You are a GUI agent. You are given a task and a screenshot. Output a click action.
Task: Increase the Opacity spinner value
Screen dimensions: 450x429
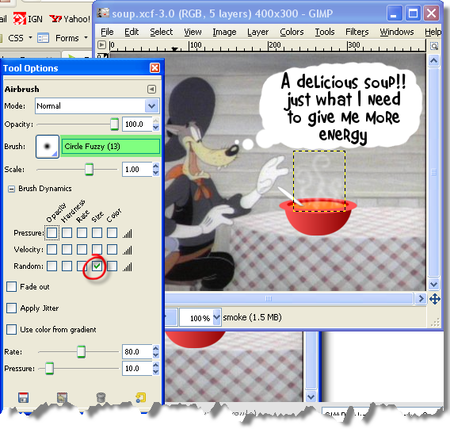[156, 121]
